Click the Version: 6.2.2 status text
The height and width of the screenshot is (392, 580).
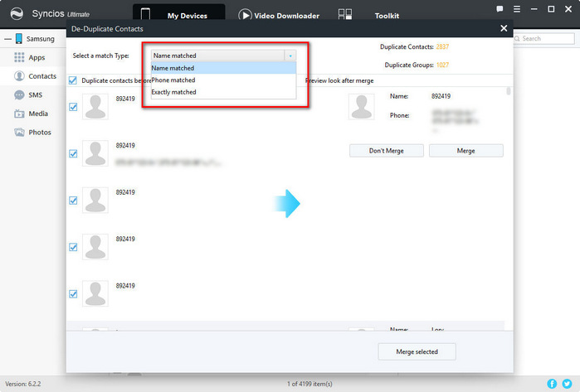[23, 385]
